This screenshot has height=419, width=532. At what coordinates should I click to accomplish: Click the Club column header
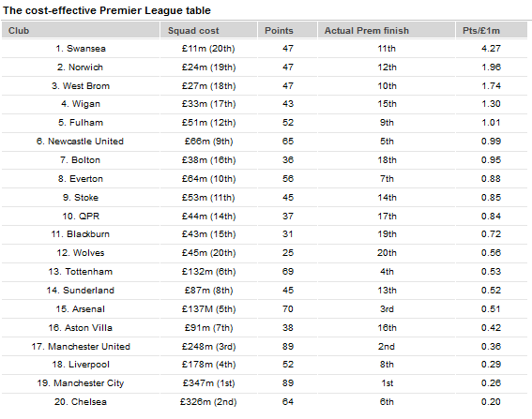click(81, 31)
